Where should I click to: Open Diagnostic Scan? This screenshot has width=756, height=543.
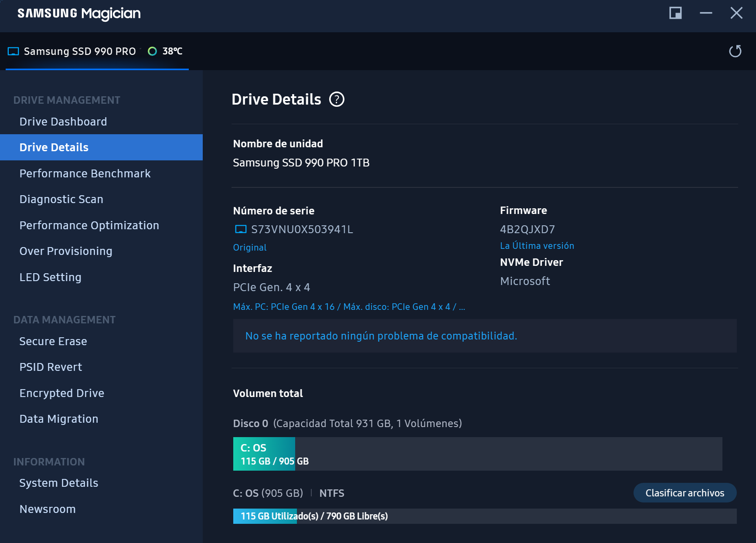tap(61, 199)
